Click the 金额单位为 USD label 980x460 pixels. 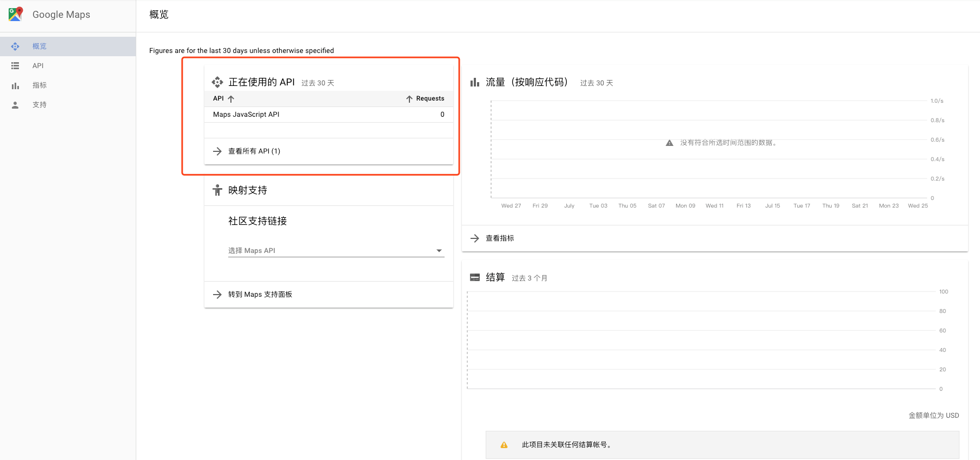coord(933,416)
